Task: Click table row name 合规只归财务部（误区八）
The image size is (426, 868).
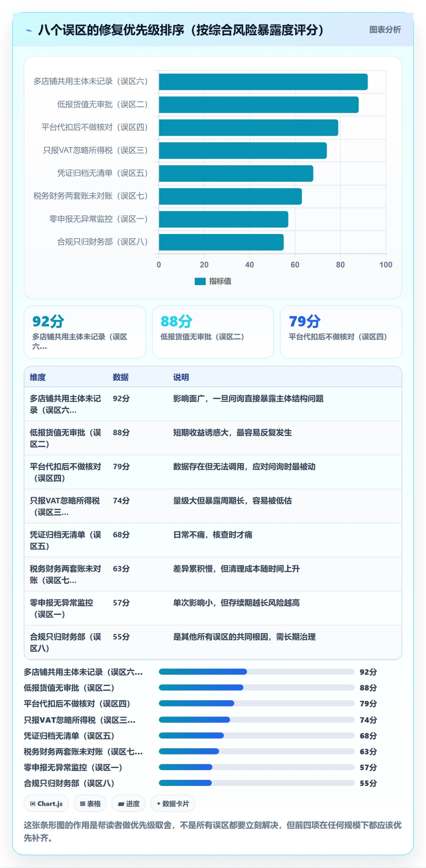Action: tap(66, 643)
